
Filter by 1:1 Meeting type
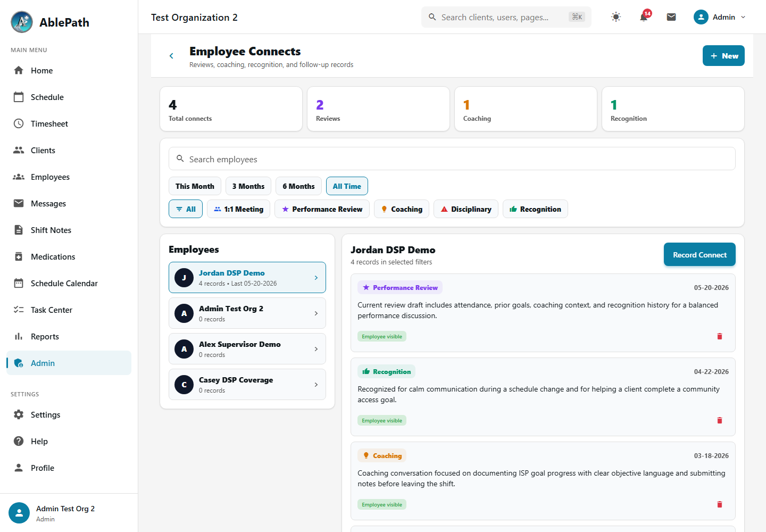(238, 209)
